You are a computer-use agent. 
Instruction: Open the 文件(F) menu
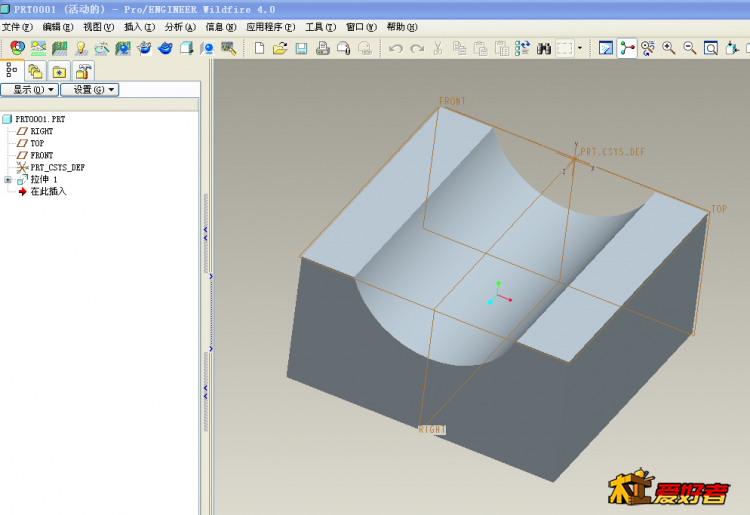click(17, 27)
